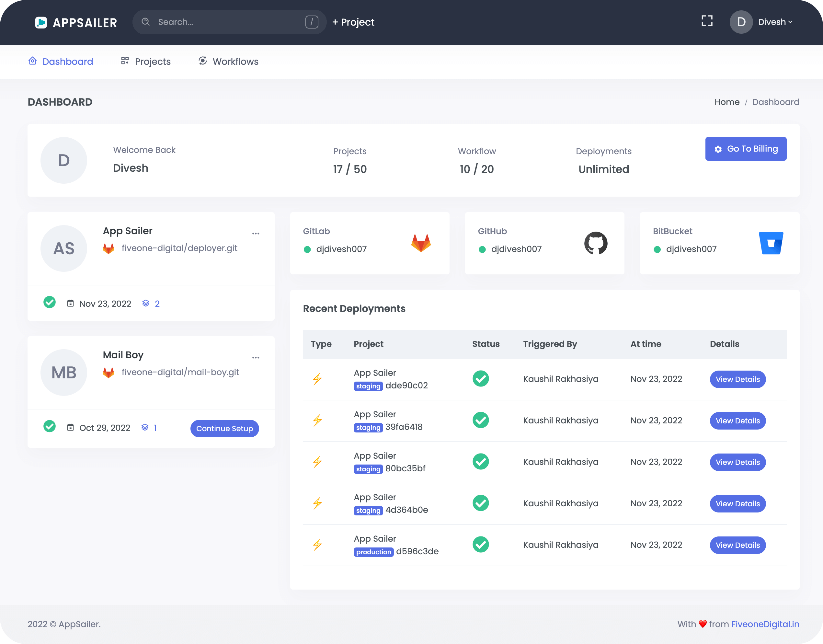Click the lightning Type icon on first deployment row
This screenshot has height=644, width=823.
point(318,379)
